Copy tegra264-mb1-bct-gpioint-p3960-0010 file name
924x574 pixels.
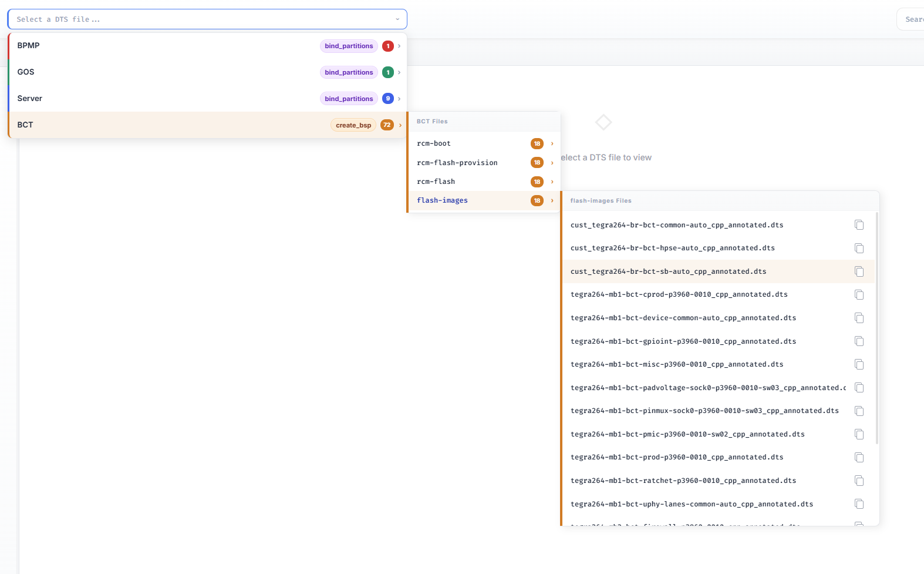coord(859,341)
